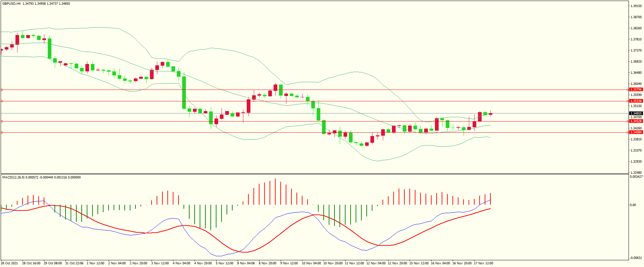Click the 1.36040 price axis label
The height and width of the screenshot is (267, 644).
click(x=636, y=84)
